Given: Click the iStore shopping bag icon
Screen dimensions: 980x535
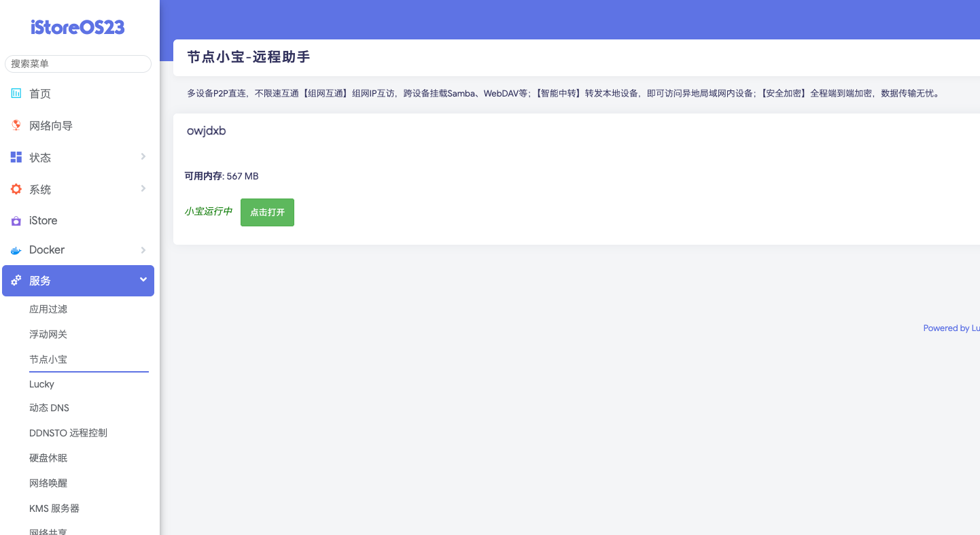Looking at the screenshot, I should (16, 220).
